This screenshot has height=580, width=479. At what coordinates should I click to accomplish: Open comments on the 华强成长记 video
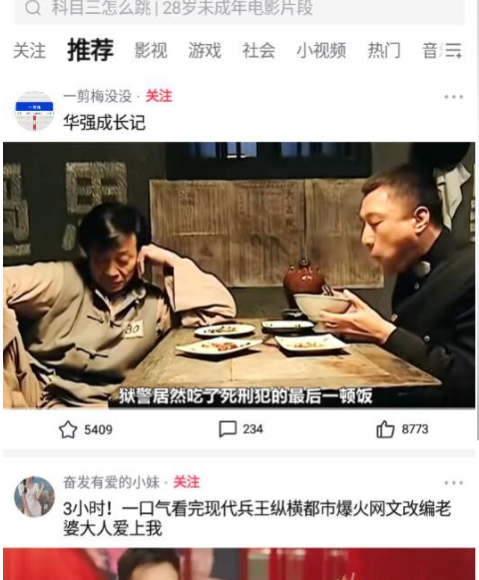tap(227, 429)
